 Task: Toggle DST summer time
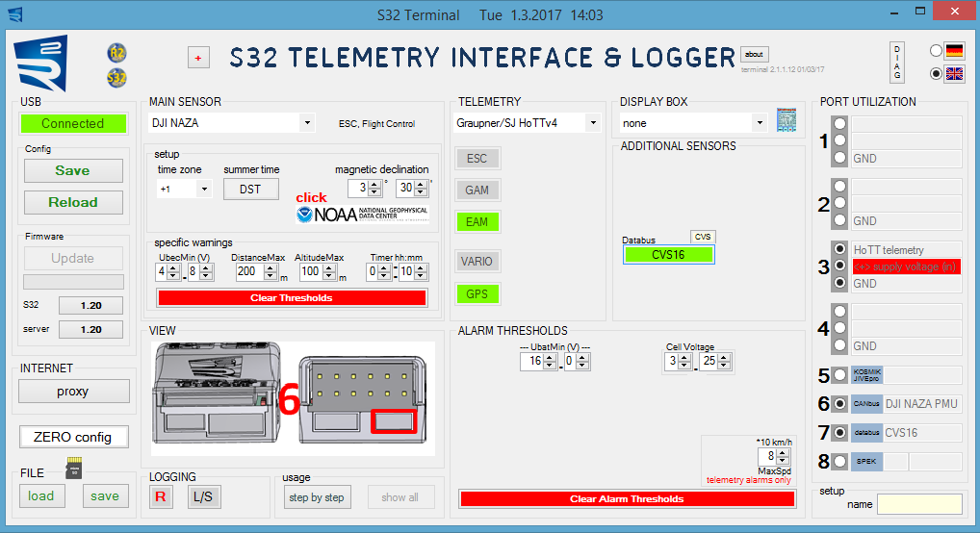pyautogui.click(x=250, y=190)
